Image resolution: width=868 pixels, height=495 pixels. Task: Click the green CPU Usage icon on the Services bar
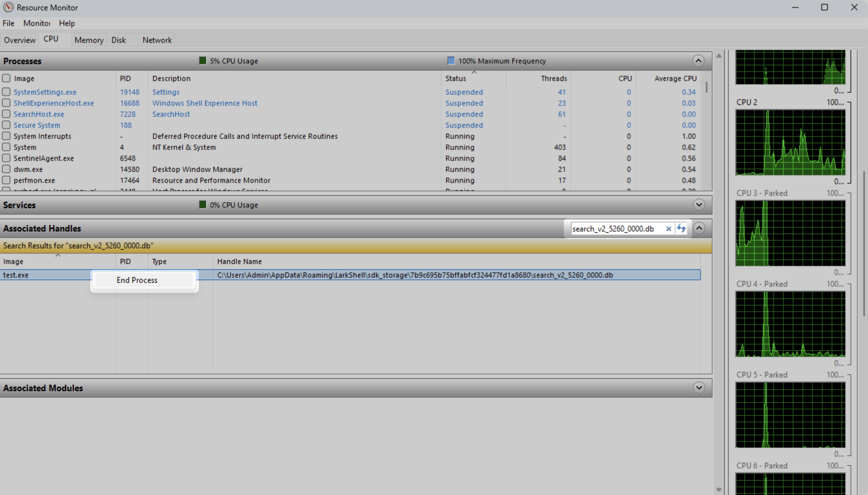(202, 204)
